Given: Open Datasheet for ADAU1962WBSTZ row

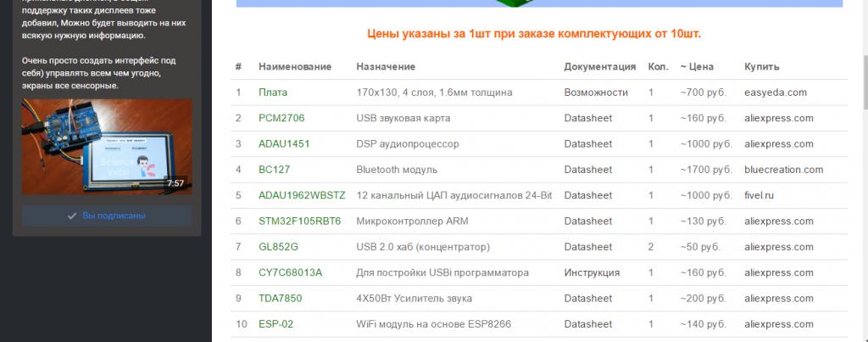Looking at the screenshot, I should click(x=588, y=196).
